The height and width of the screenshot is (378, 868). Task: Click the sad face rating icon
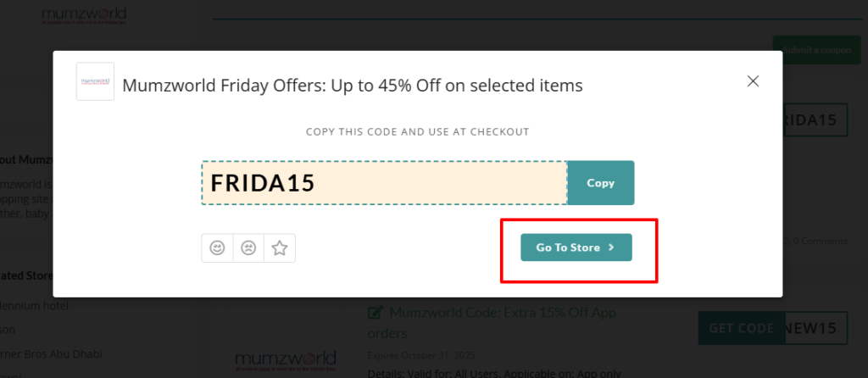coord(248,248)
